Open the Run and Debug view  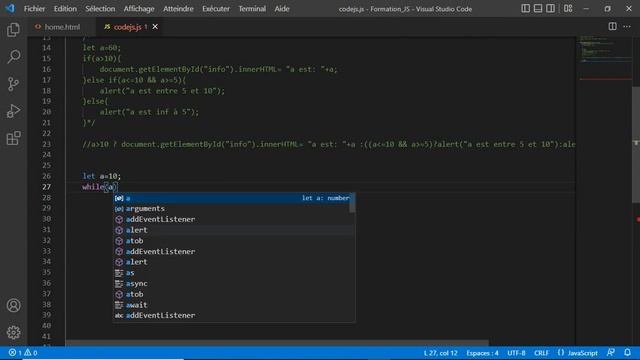[13, 111]
